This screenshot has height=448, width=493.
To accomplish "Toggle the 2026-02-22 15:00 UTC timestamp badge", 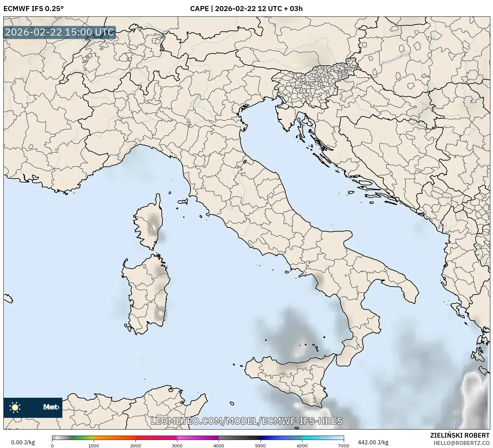I will (59, 33).
